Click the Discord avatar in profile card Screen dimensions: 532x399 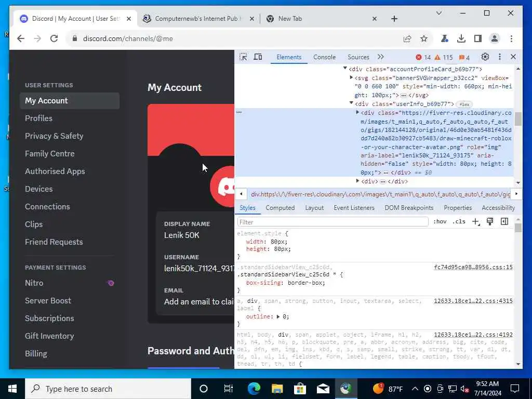(x=223, y=187)
